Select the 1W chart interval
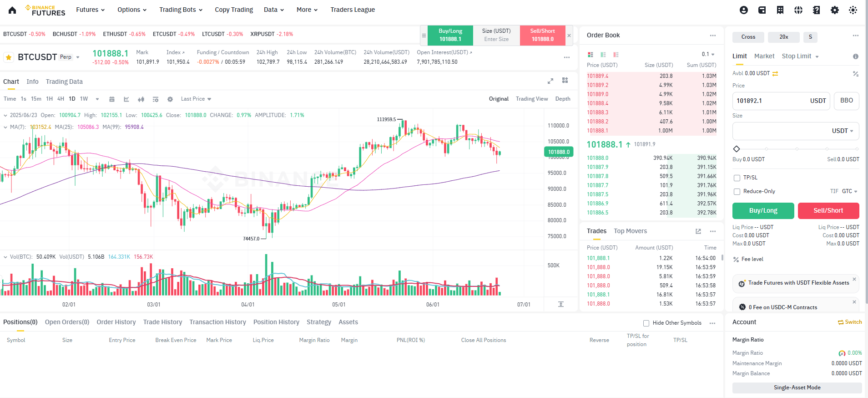This screenshot has width=868, height=398. pyautogui.click(x=84, y=99)
